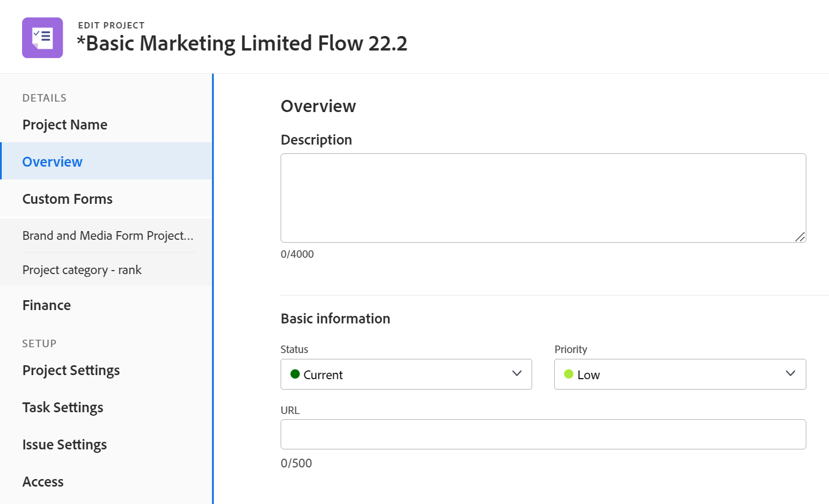Screen dimensions: 829x504
Task: Expand the Status dropdown chevron
Action: 517,373
